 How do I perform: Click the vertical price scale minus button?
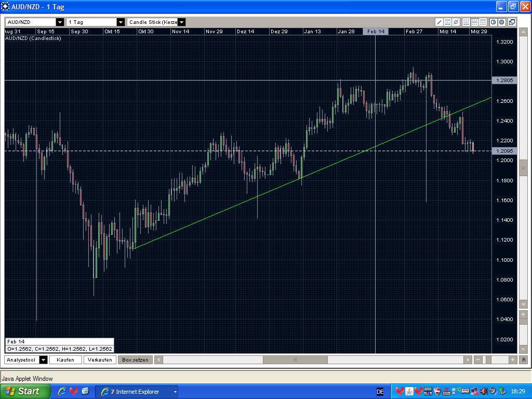(x=523, y=349)
